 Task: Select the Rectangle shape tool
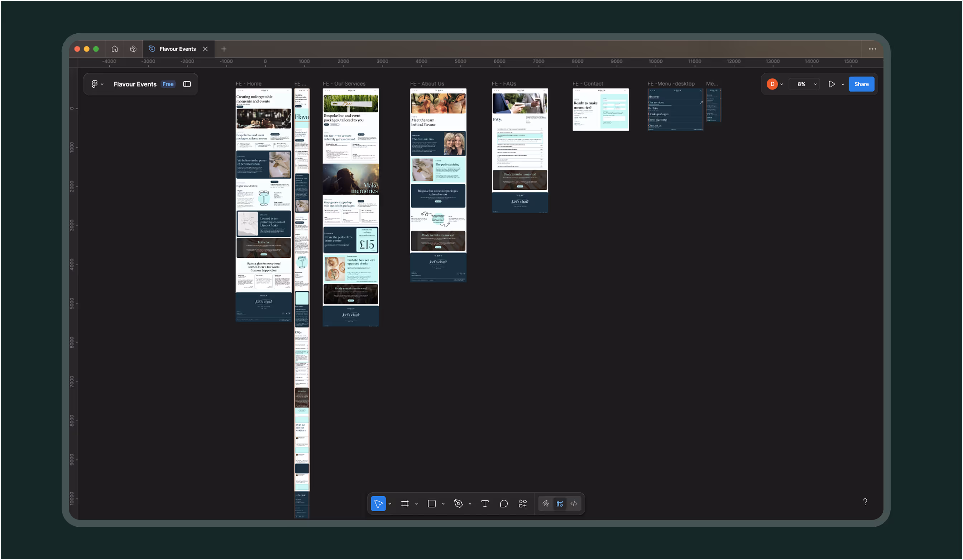[432, 503]
